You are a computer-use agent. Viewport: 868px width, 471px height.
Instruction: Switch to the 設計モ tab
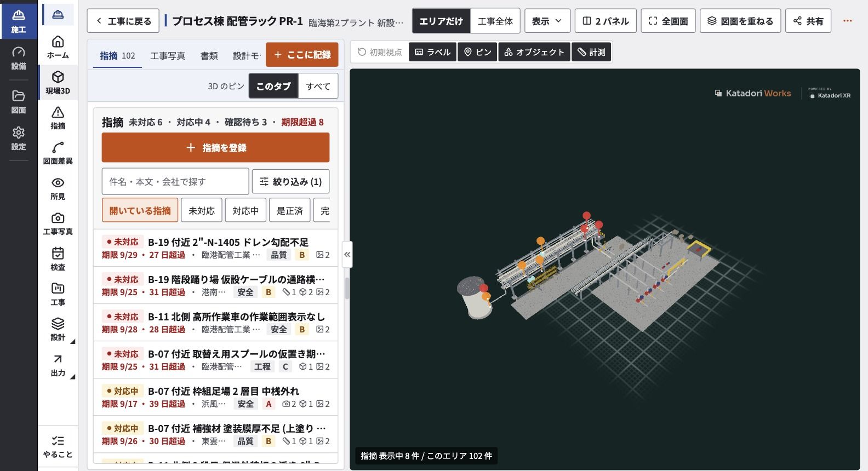coord(247,55)
